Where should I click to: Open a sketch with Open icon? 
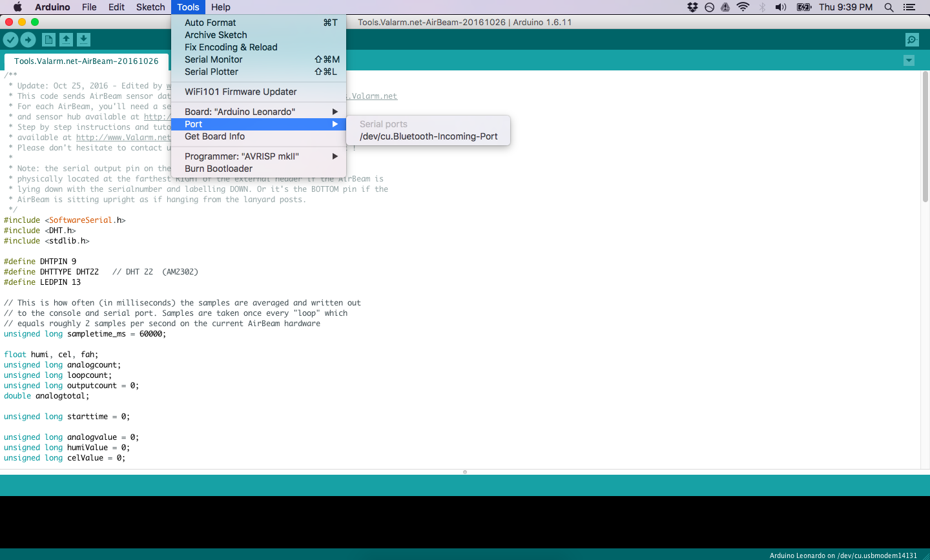point(66,39)
